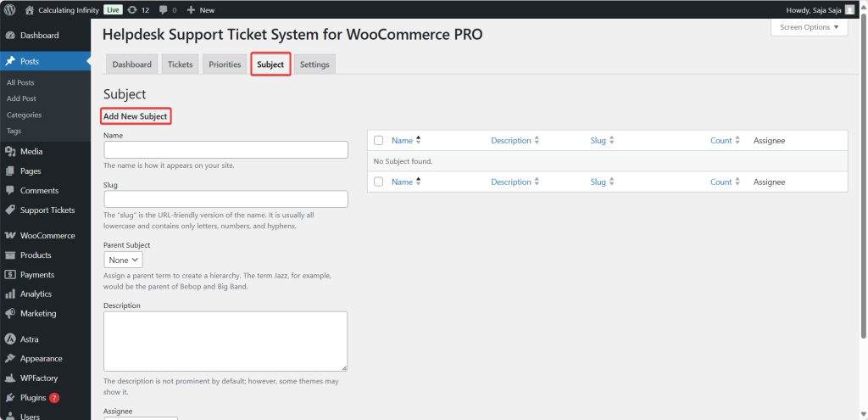Switch to the Tickets tab
The height and width of the screenshot is (420, 868).
pyautogui.click(x=180, y=64)
